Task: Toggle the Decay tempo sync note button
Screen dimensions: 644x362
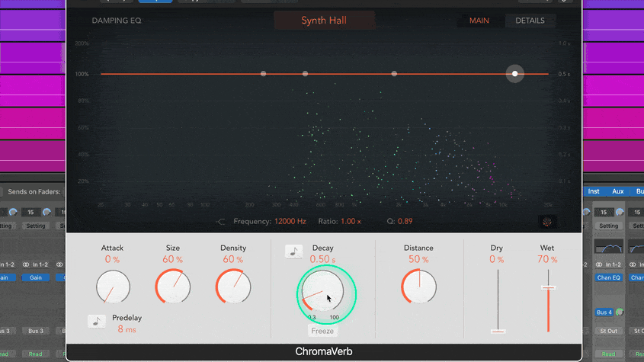Action: pos(293,251)
